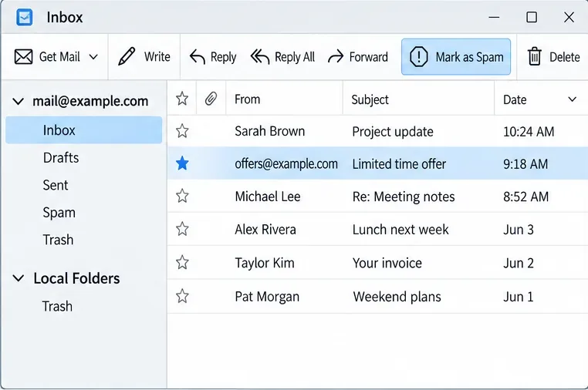Click sender offers@example.com
The height and width of the screenshot is (390, 588).
point(286,164)
